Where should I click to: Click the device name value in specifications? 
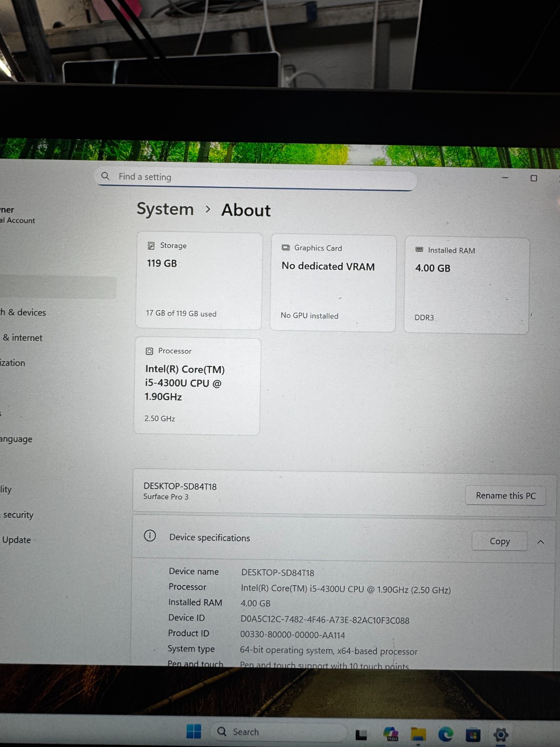click(278, 573)
